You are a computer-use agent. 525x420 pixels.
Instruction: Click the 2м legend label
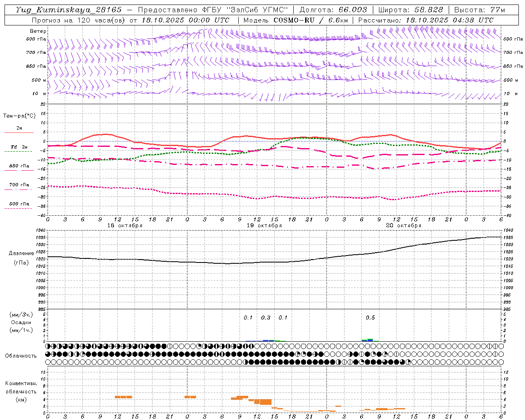click(19, 128)
